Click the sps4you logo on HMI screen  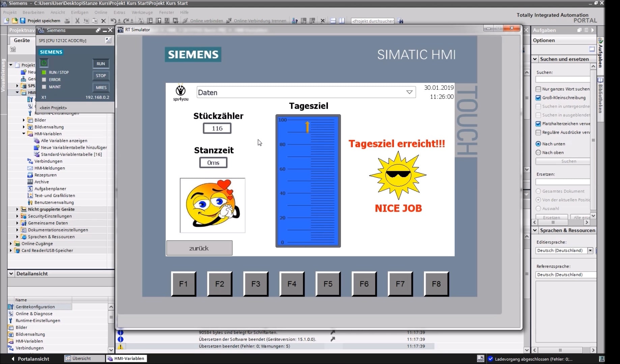(181, 92)
